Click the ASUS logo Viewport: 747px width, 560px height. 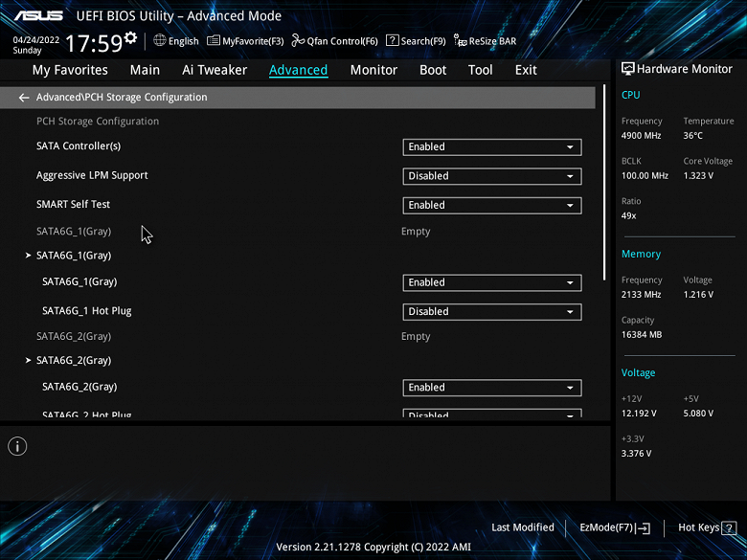pyautogui.click(x=38, y=15)
